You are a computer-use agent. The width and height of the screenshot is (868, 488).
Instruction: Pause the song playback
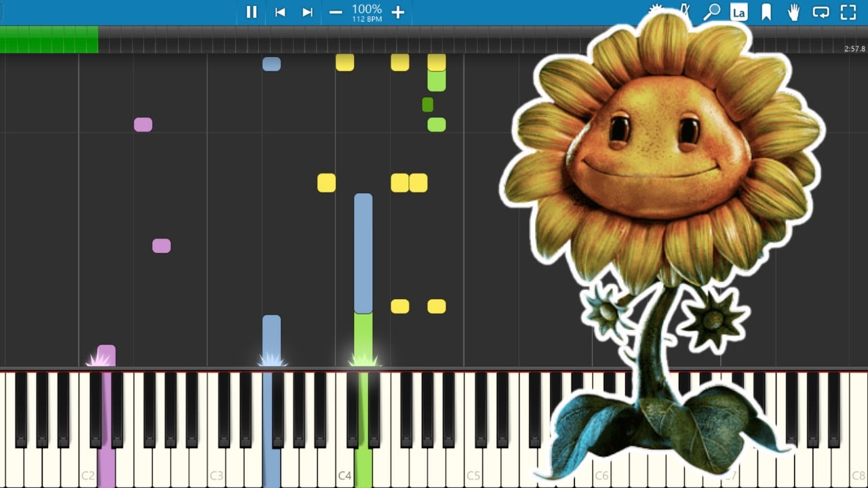[x=252, y=12]
